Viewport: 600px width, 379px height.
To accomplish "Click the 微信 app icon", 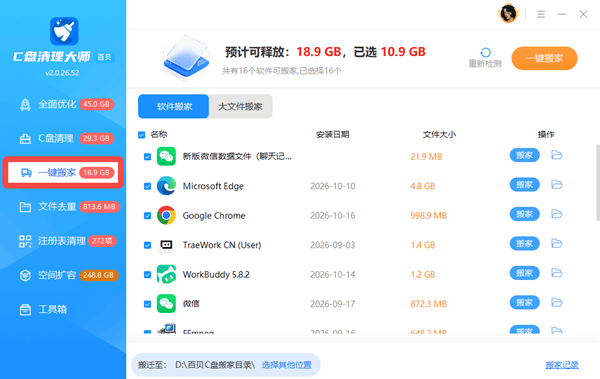I will [166, 304].
